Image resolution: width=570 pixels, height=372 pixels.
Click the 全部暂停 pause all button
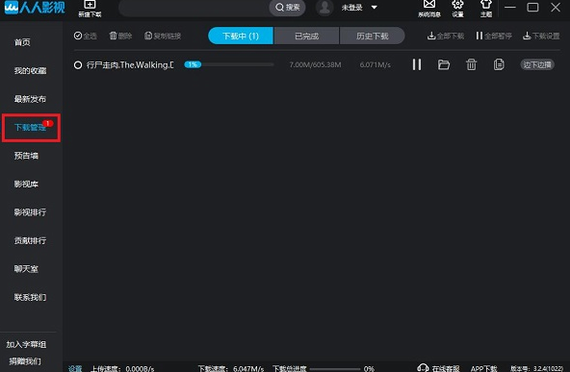[x=494, y=36]
